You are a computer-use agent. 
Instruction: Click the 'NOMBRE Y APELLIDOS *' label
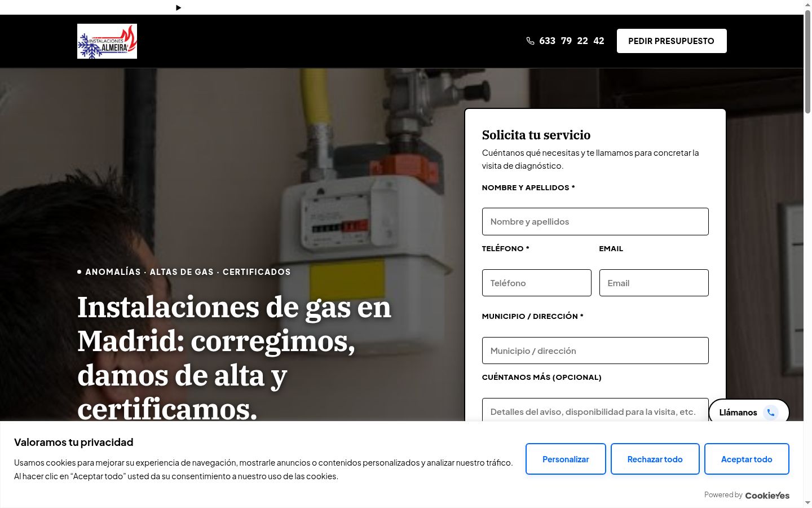[528, 187]
